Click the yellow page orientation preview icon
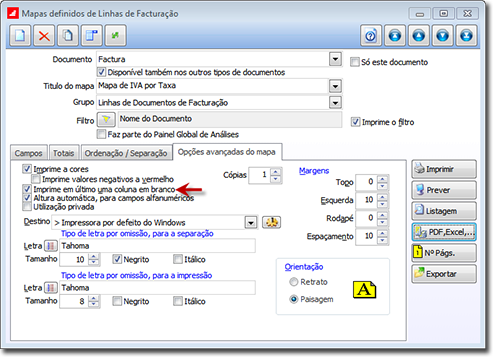This screenshot has height=361, width=496. tap(364, 290)
